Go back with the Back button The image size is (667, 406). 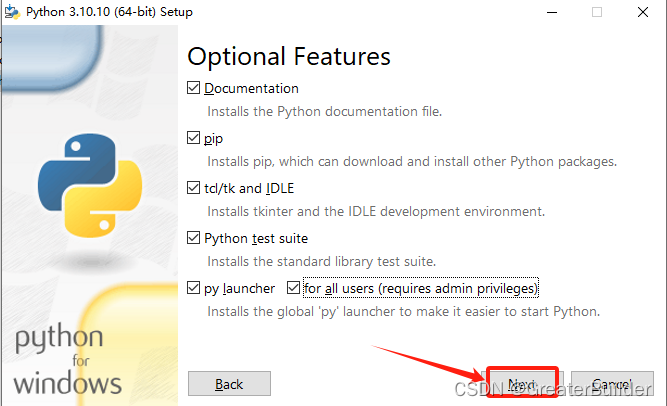[229, 384]
